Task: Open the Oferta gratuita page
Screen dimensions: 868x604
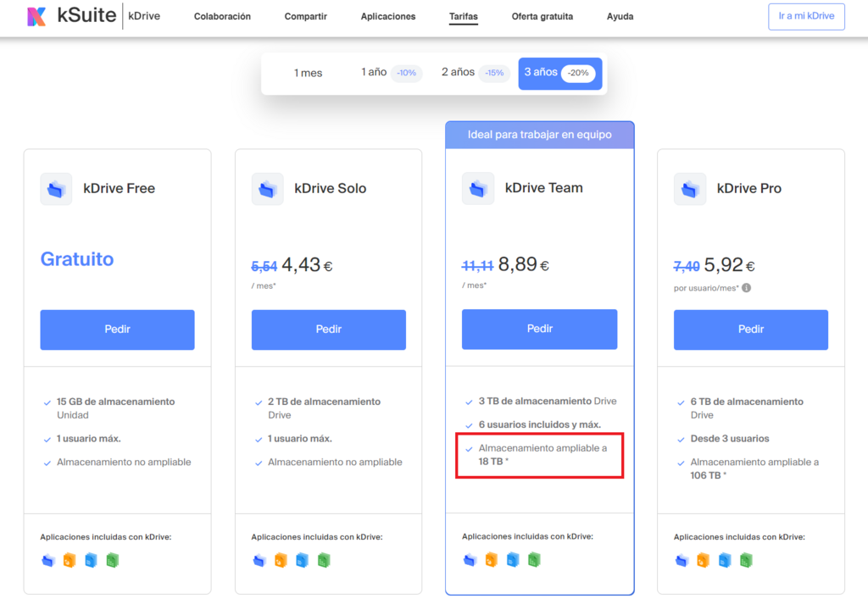Action: click(x=542, y=17)
